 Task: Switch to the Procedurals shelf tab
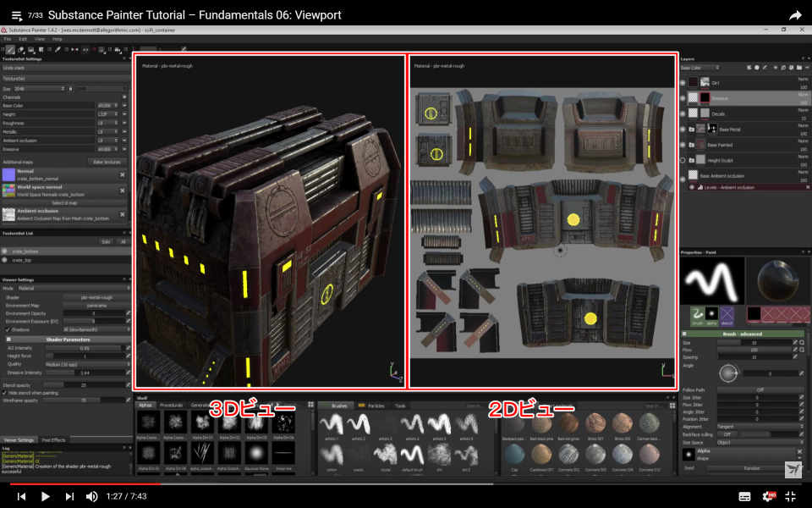(172, 406)
